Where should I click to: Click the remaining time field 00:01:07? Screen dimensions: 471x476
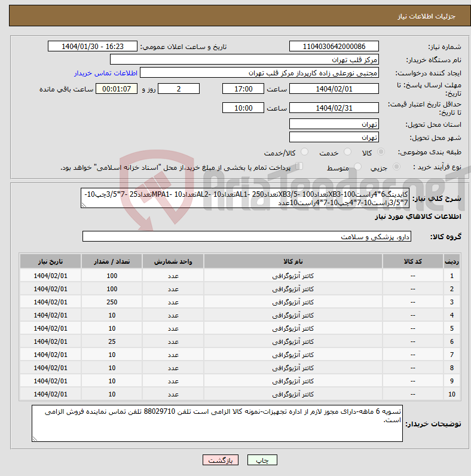pyautogui.click(x=117, y=89)
